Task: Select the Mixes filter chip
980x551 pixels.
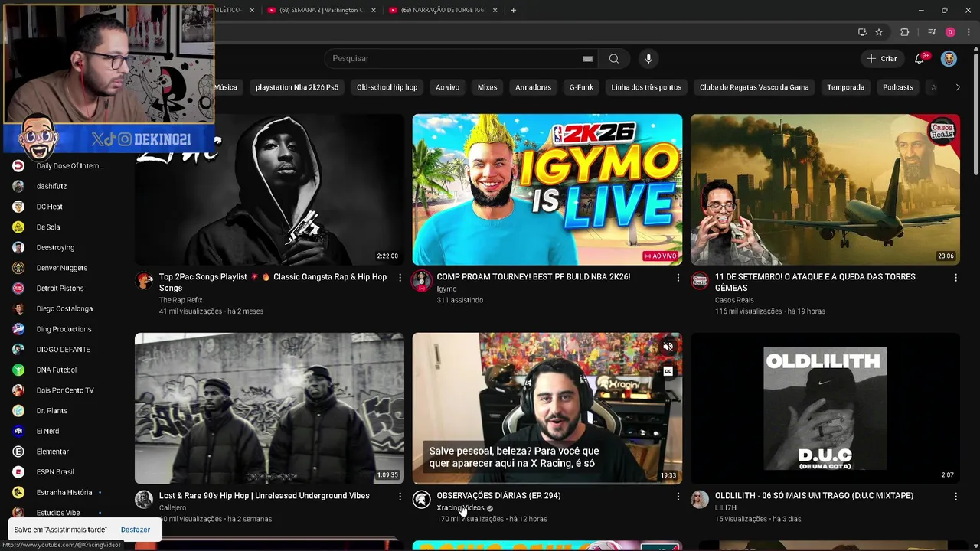Action: 487,87
